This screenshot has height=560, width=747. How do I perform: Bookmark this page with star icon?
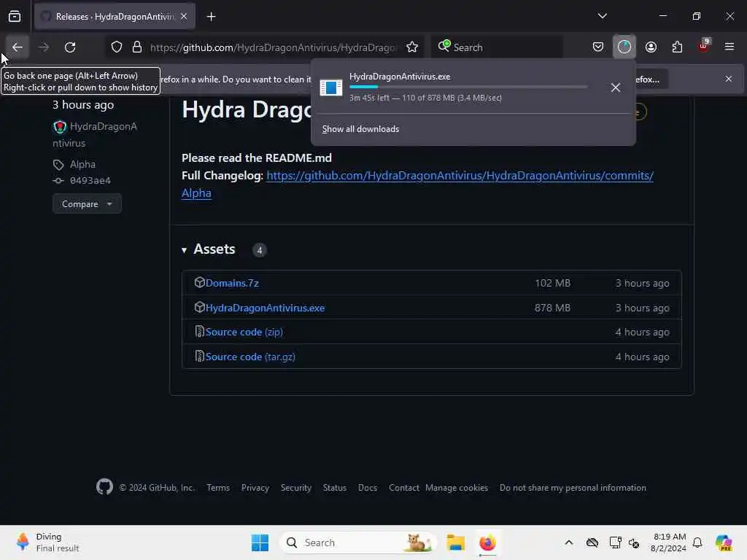pyautogui.click(x=412, y=47)
